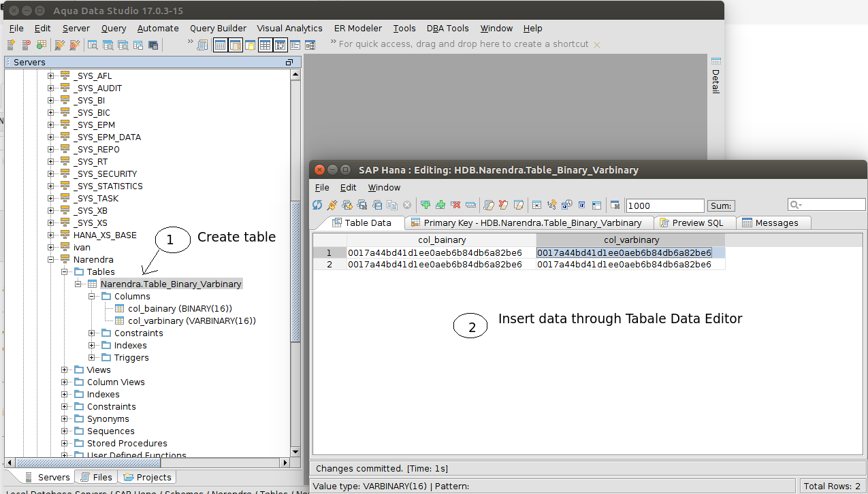The width and height of the screenshot is (868, 494).
Task: Click the red X delete row icon
Action: [x=455, y=205]
